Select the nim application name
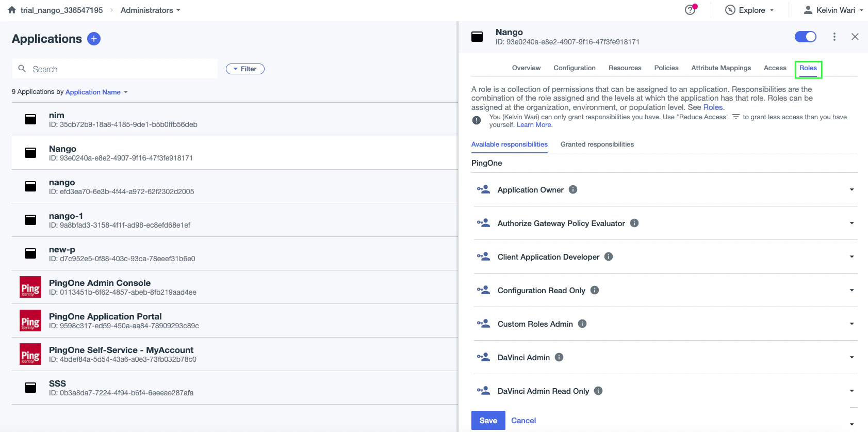Viewport: 868px width, 432px height. point(57,115)
